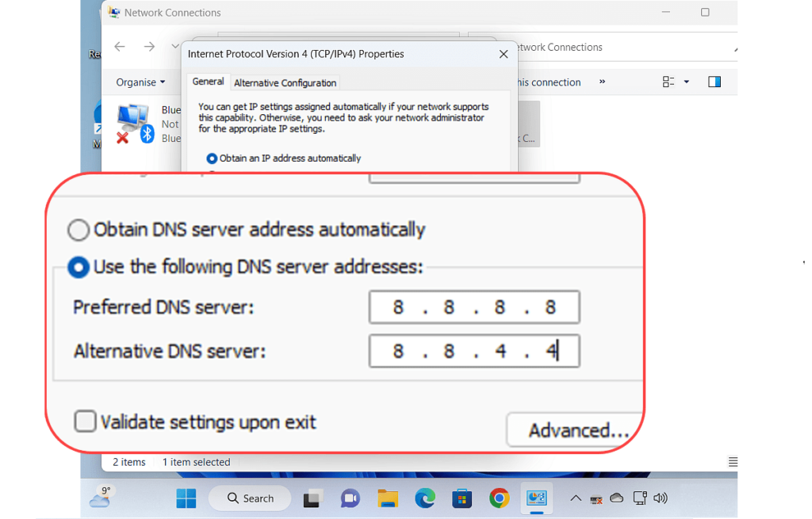
Task: Open Microsoft Store from the taskbar
Action: pos(462,498)
